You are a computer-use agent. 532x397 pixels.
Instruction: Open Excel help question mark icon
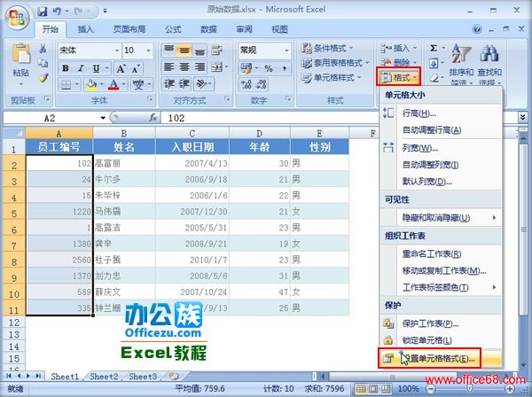click(477, 29)
